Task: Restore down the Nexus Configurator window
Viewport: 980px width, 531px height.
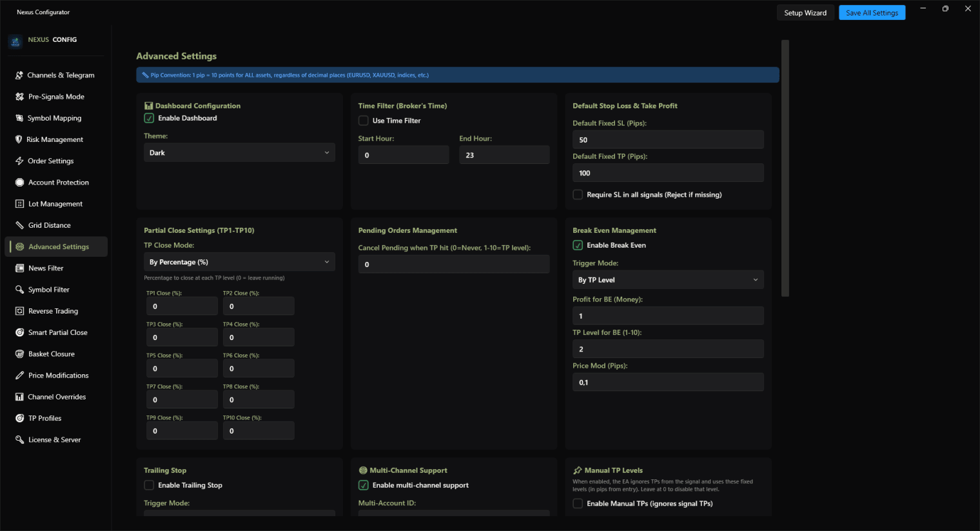Action: coord(945,8)
